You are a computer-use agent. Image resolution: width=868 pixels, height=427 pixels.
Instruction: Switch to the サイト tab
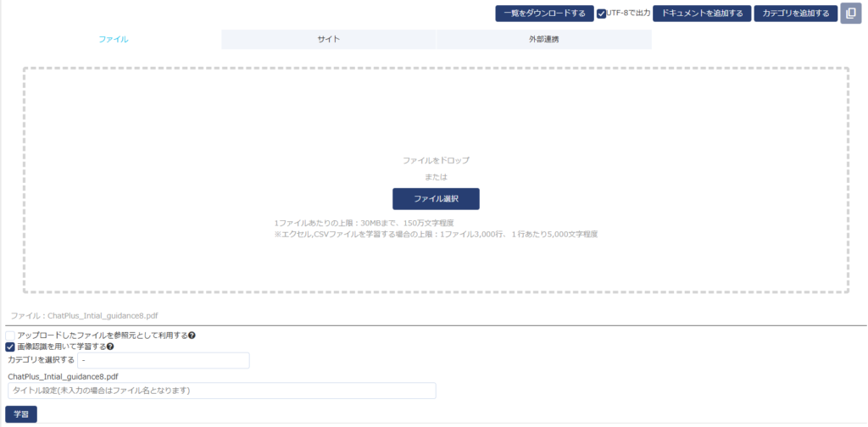[x=329, y=40]
